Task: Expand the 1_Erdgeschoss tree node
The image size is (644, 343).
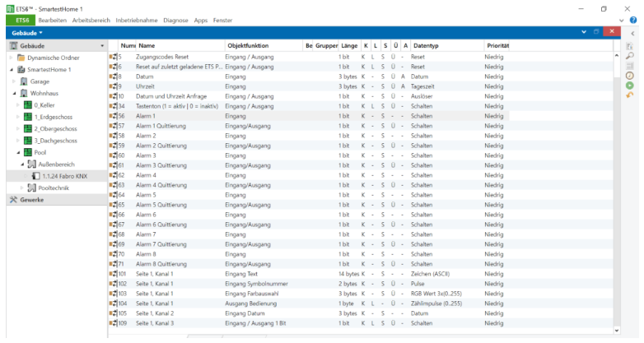Action: 19,117
